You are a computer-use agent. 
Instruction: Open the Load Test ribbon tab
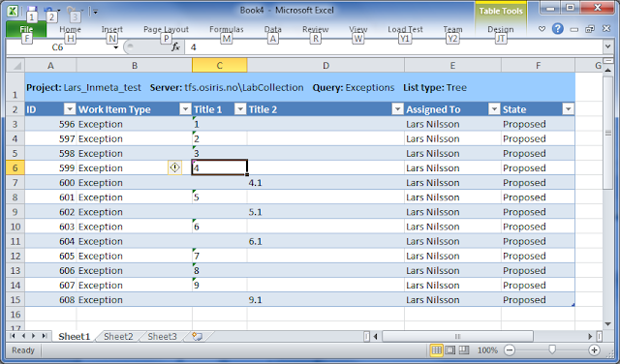[x=405, y=29]
